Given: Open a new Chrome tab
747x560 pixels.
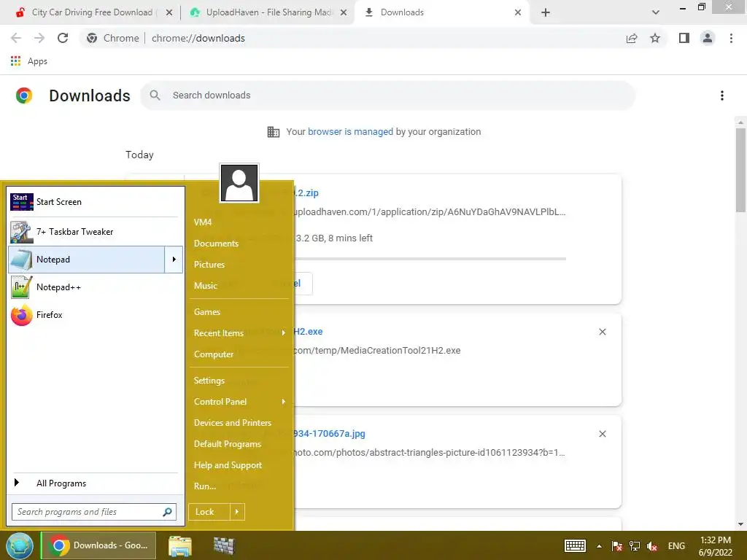Looking at the screenshot, I should coord(546,12).
